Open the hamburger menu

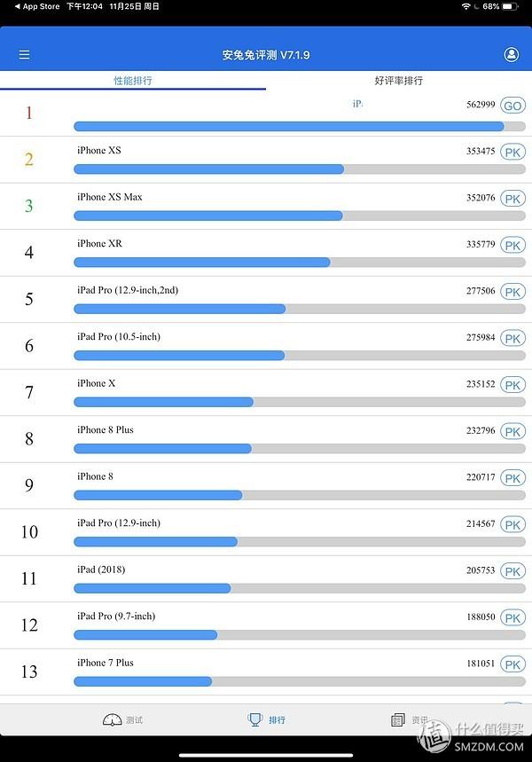tap(24, 55)
